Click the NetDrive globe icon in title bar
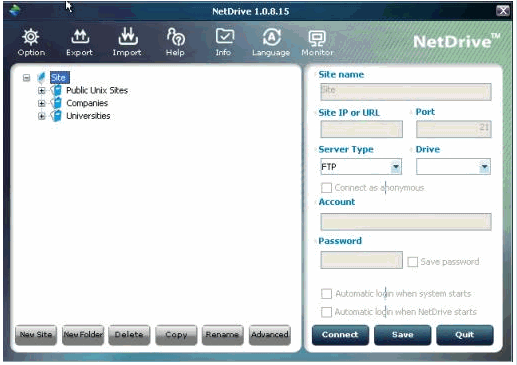Viewport: 517px width, 365px height. (15, 10)
